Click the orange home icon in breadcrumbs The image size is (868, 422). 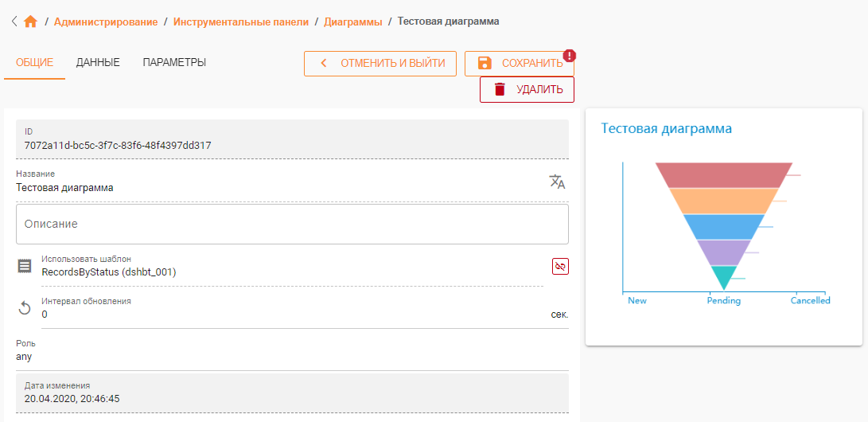coord(30,22)
